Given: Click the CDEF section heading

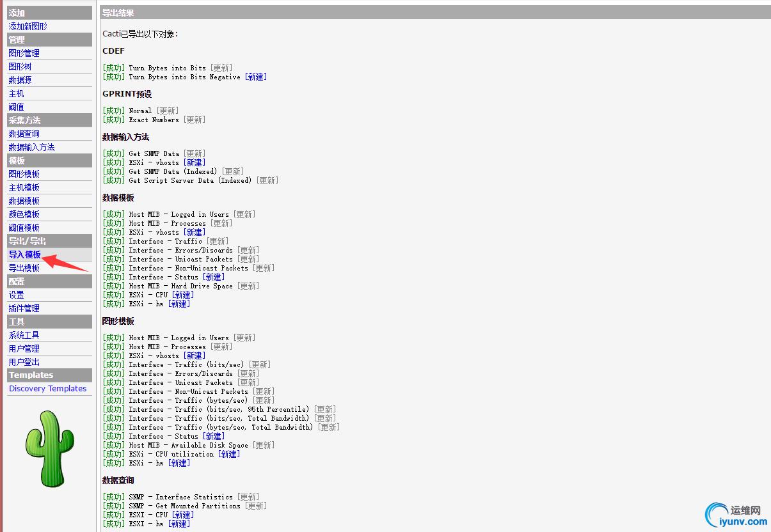Looking at the screenshot, I should [x=113, y=51].
